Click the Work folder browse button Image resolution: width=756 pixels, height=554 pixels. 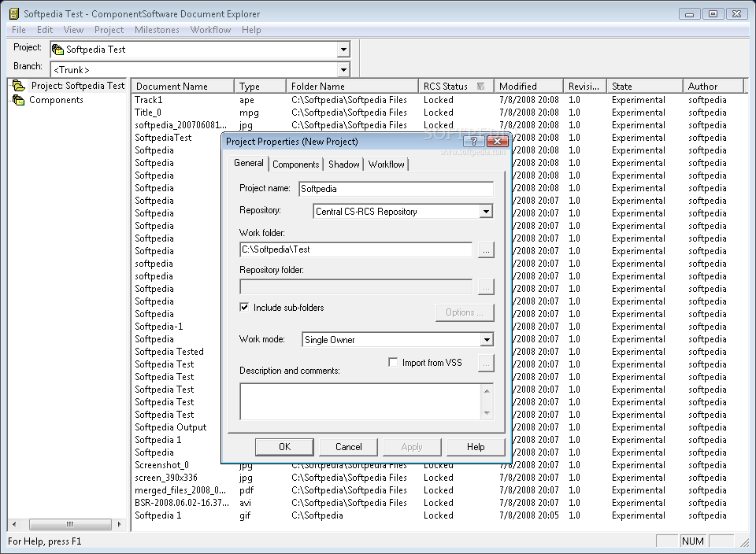pyautogui.click(x=486, y=250)
